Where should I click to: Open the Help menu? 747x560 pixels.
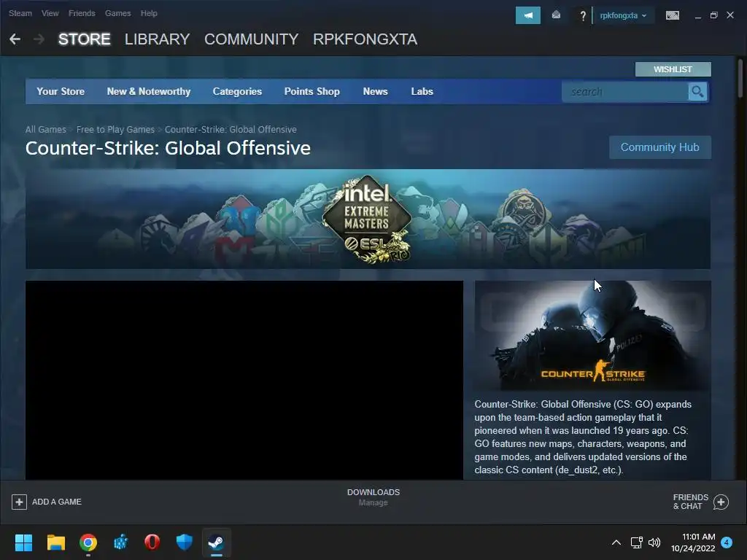(149, 13)
